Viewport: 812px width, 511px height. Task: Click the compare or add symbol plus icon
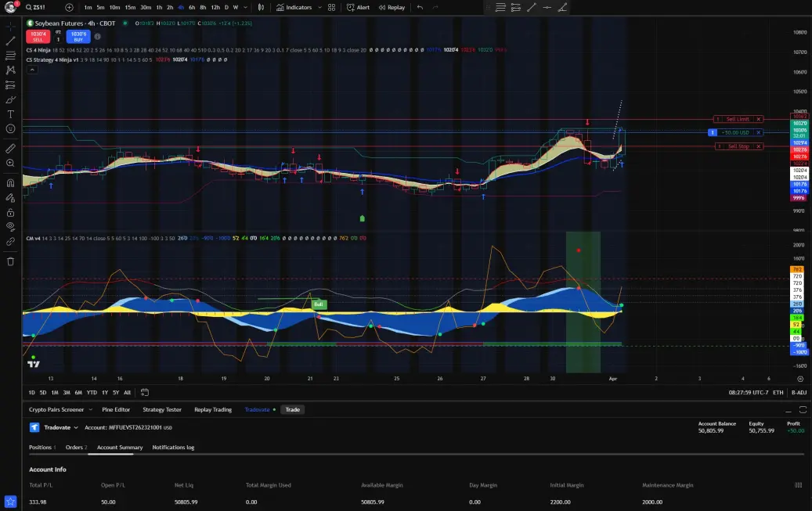tap(69, 7)
